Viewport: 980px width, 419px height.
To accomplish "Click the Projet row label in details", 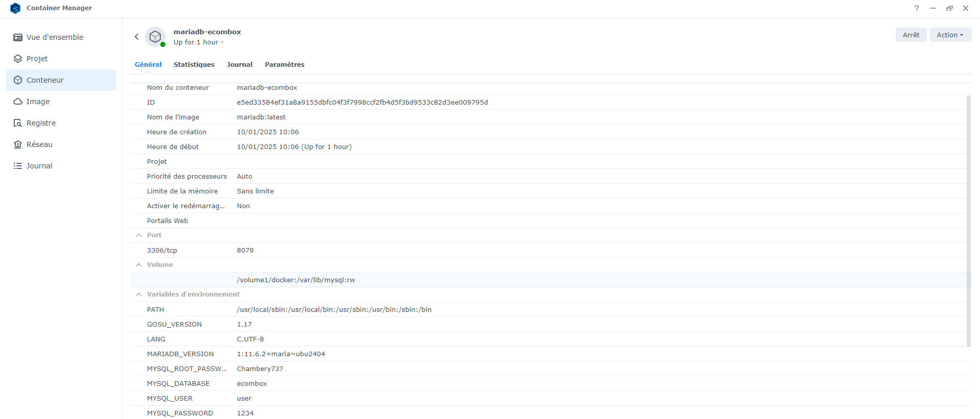I will click(157, 162).
